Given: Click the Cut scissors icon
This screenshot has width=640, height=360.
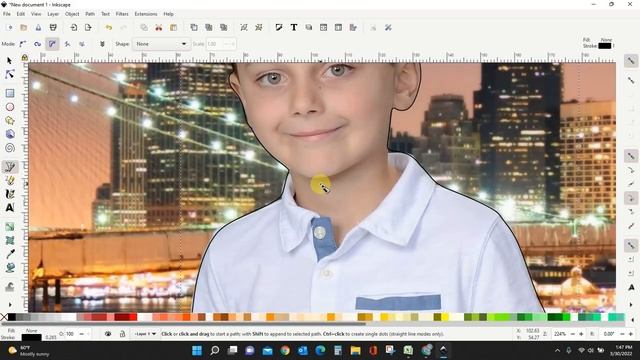Looking at the screenshot, I should [159, 27].
